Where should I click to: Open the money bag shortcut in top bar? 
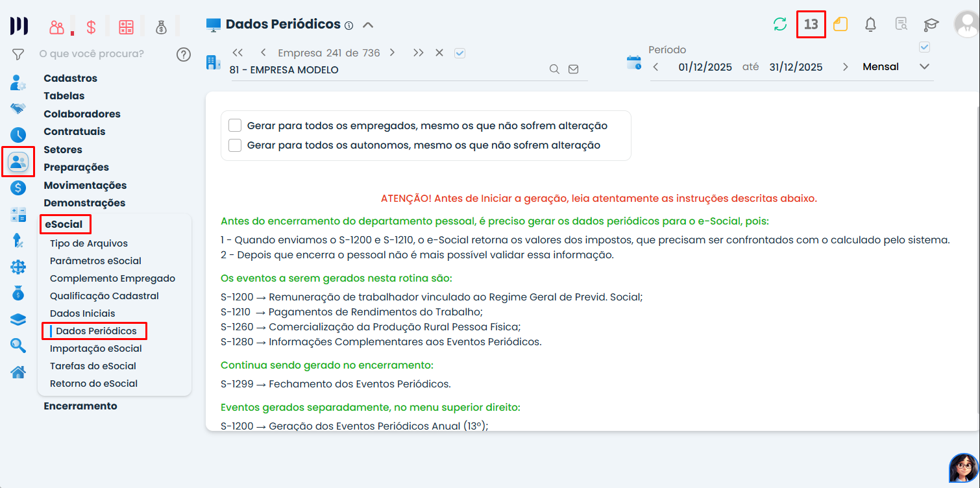pos(162,27)
